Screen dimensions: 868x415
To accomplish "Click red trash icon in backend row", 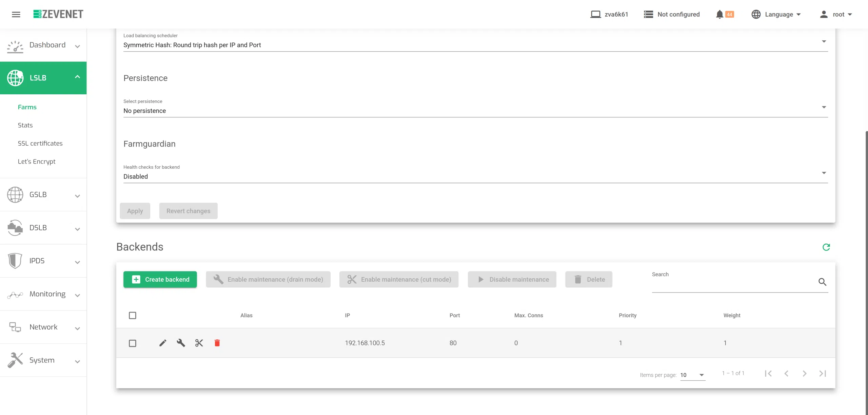I will pos(217,343).
